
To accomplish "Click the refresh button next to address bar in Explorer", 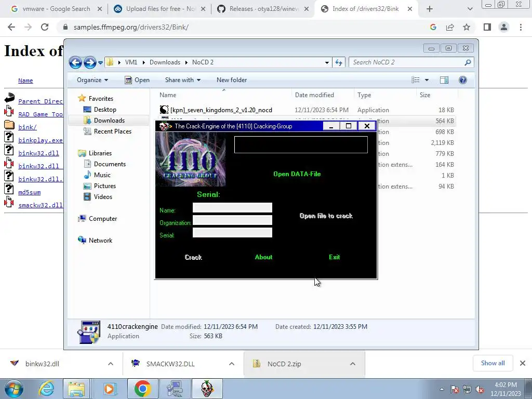I will click(339, 62).
